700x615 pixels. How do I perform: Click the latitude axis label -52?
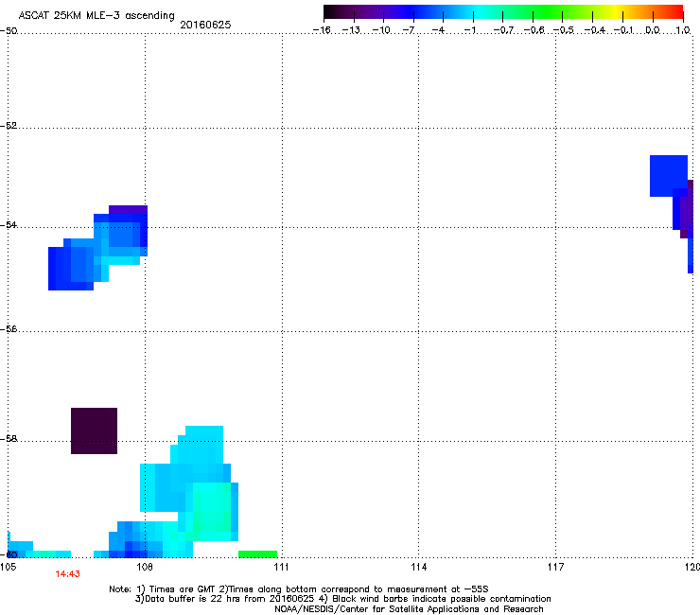click(9, 126)
